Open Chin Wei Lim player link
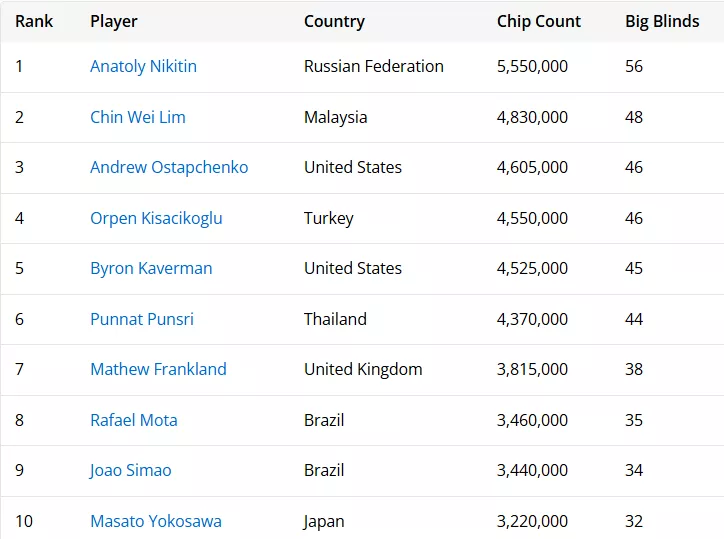The width and height of the screenshot is (724, 539). tap(138, 117)
